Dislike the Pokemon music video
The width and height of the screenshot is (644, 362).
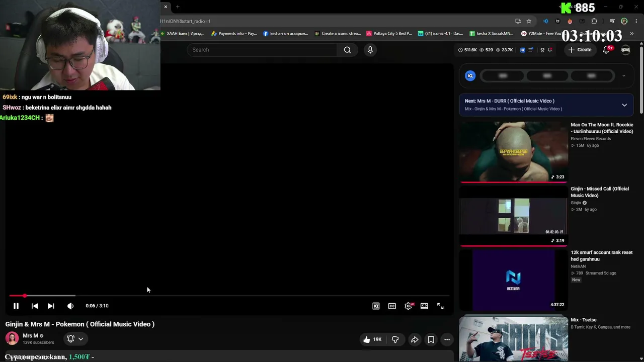395,339
